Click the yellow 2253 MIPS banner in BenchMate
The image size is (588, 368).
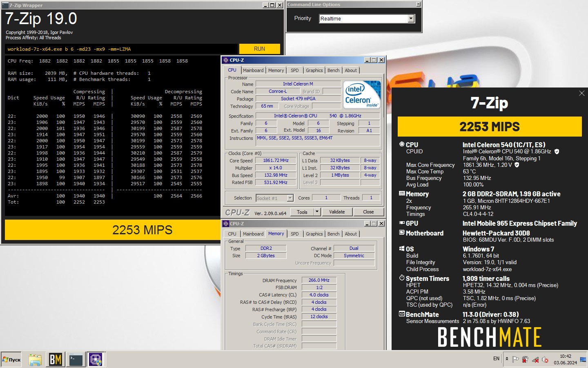click(490, 127)
